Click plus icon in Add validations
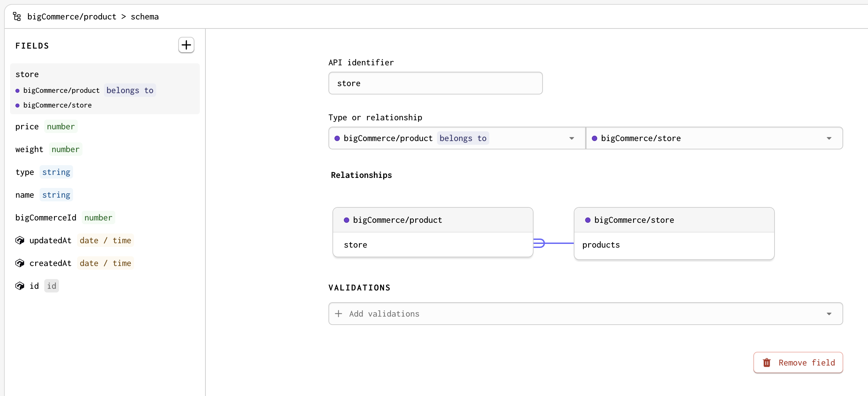 click(x=338, y=314)
